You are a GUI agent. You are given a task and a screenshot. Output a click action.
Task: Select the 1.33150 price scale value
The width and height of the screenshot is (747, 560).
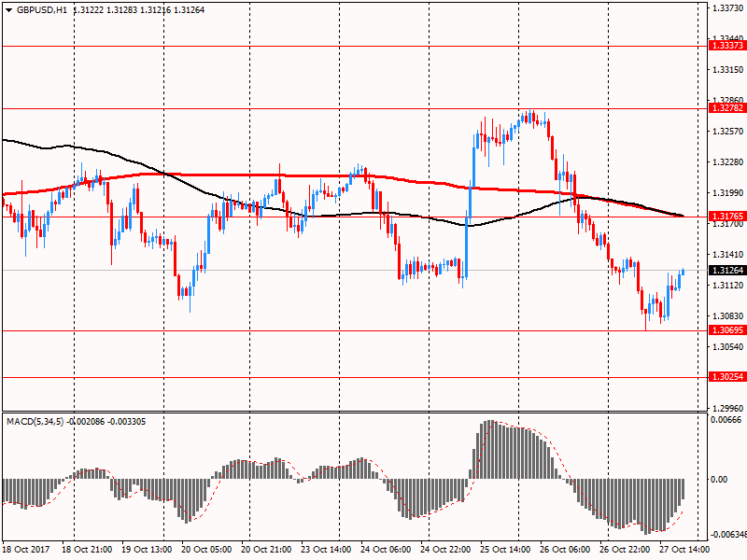(728, 69)
